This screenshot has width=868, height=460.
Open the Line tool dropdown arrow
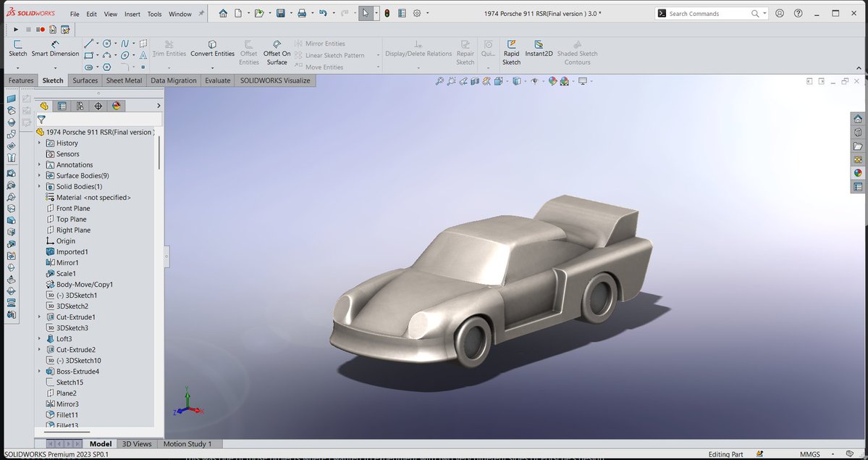tap(98, 43)
